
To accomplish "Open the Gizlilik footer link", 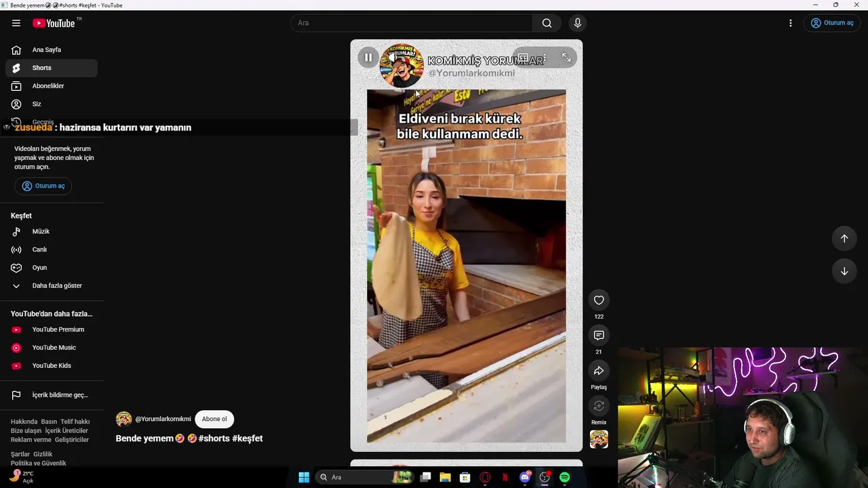I will (x=43, y=454).
